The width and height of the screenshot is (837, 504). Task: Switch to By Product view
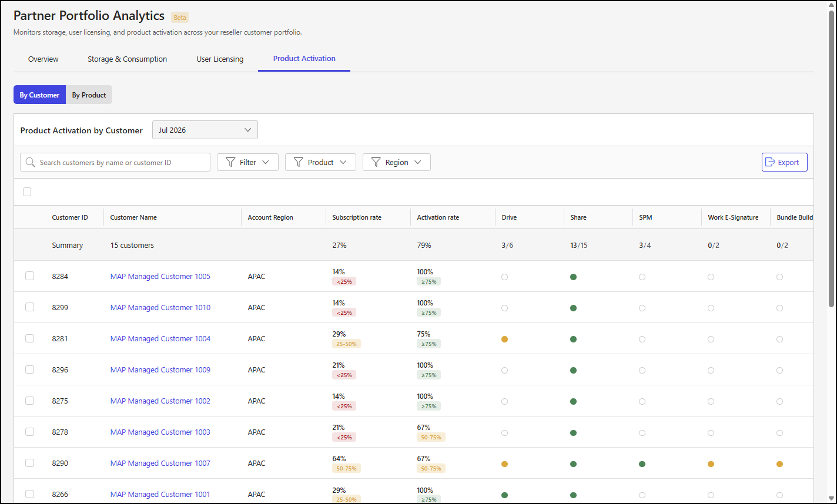[89, 95]
